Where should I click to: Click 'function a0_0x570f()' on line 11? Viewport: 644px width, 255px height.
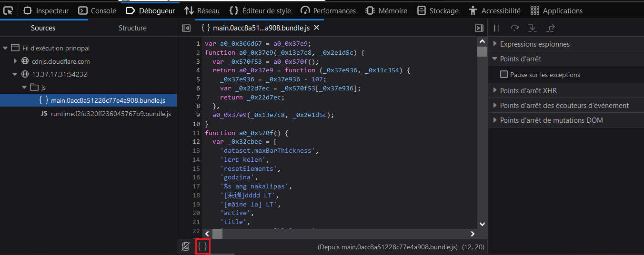pos(243,133)
